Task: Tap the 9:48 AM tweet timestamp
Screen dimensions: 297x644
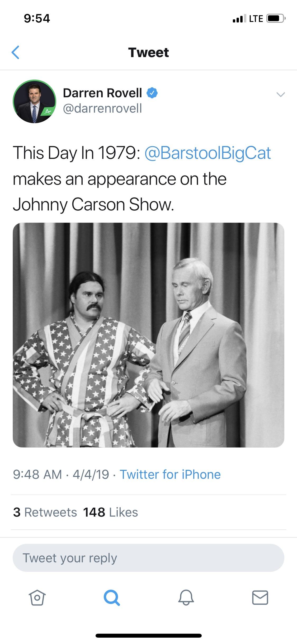Action: [37, 474]
